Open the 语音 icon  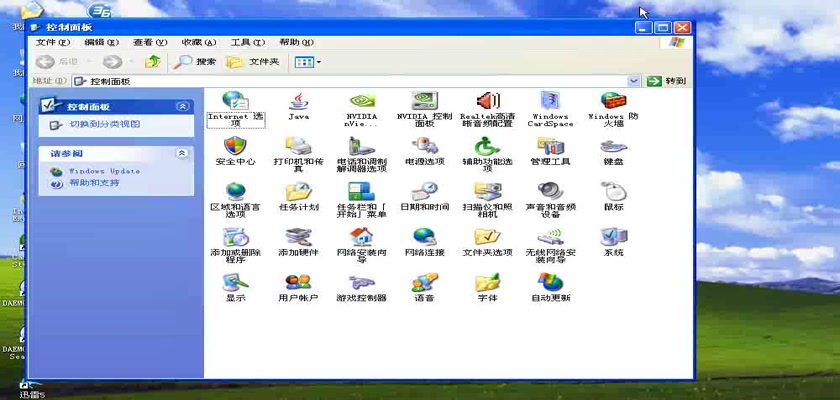tap(424, 282)
